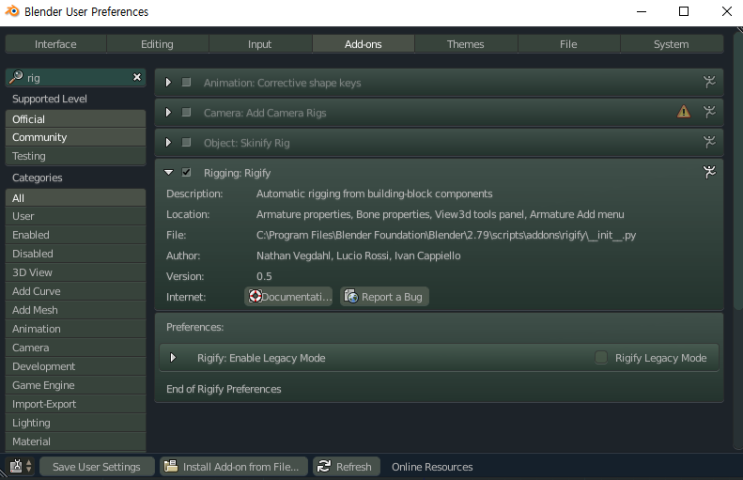
Task: Click into the add-on search field
Action: [78, 77]
